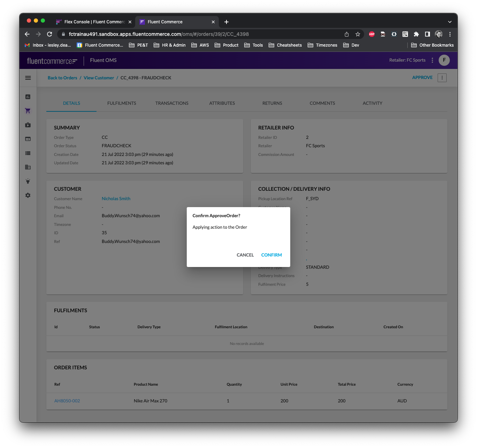Go back in browser history
This screenshot has height=448, width=477.
pyautogui.click(x=27, y=34)
